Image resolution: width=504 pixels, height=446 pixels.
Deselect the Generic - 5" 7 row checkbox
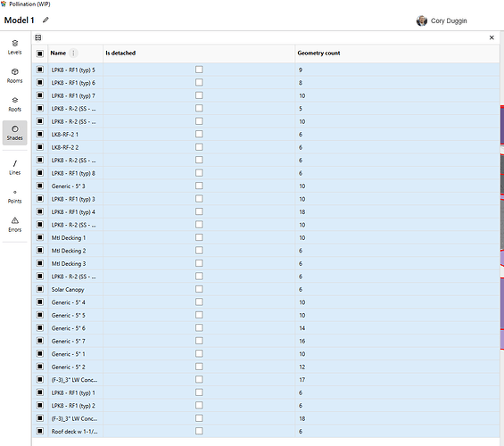click(x=40, y=341)
